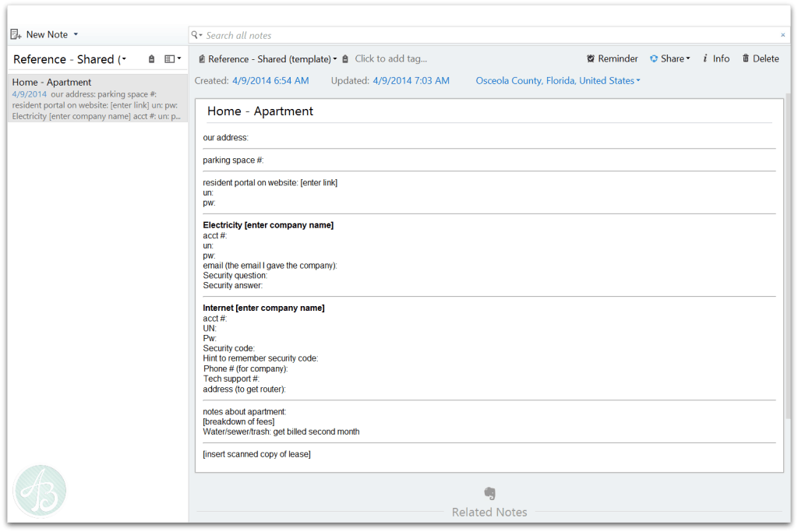Viewport: 798px width, 532px height.
Task: Click the 'Phone # (for company):' line
Action: coord(245,368)
